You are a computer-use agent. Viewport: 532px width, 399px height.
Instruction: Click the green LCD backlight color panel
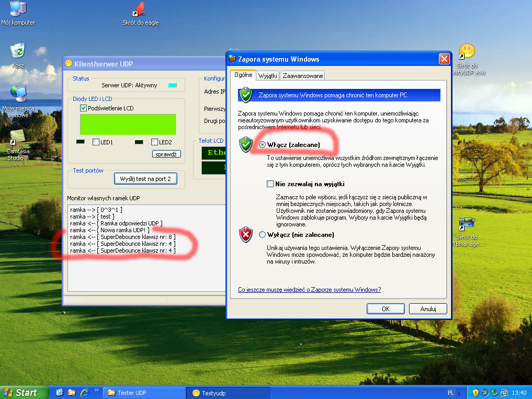click(128, 124)
